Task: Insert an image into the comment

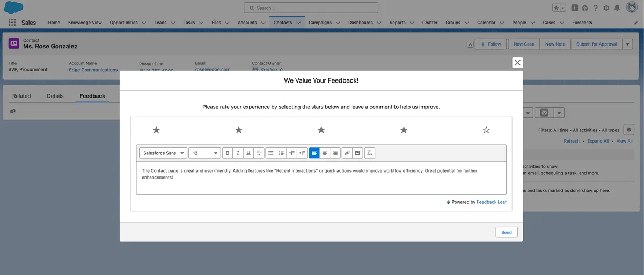Action: 357,153
